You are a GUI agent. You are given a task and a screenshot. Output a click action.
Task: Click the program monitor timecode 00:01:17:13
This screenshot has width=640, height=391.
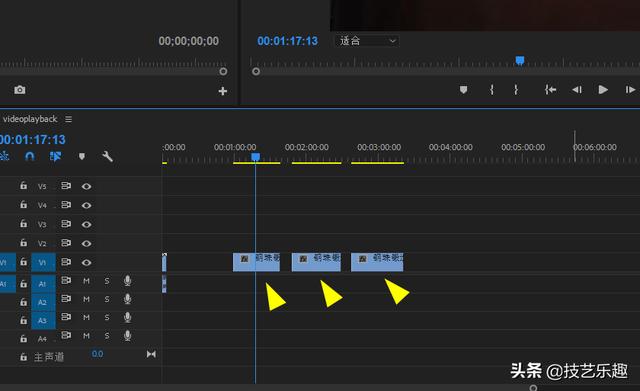click(287, 41)
